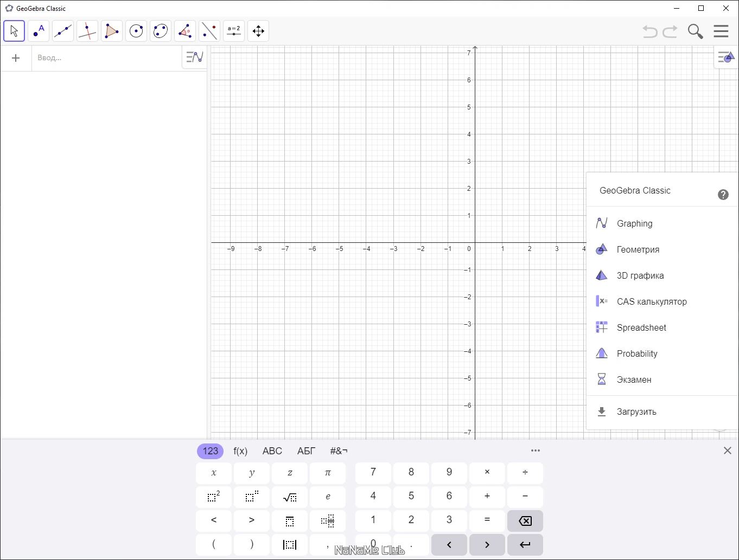Tap the mixed number template key

[328, 520]
